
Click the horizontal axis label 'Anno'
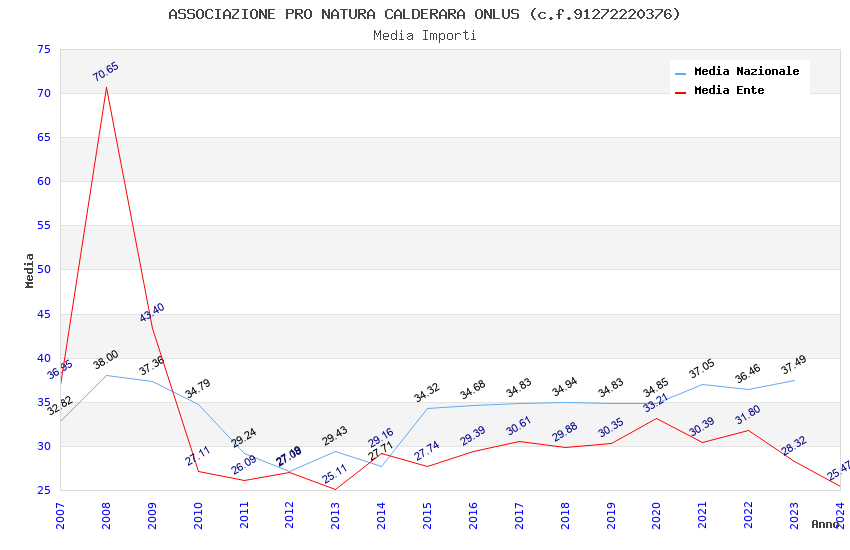825,524
